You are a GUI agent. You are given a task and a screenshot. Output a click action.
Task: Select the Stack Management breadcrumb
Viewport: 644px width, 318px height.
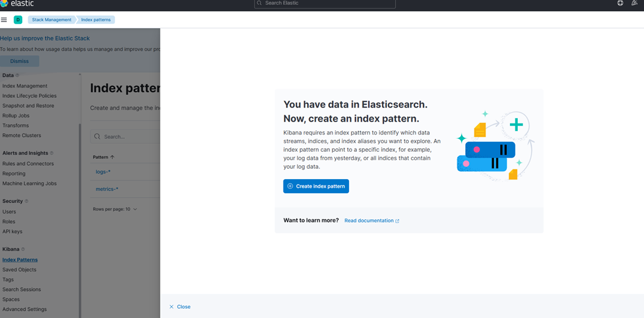(51, 20)
